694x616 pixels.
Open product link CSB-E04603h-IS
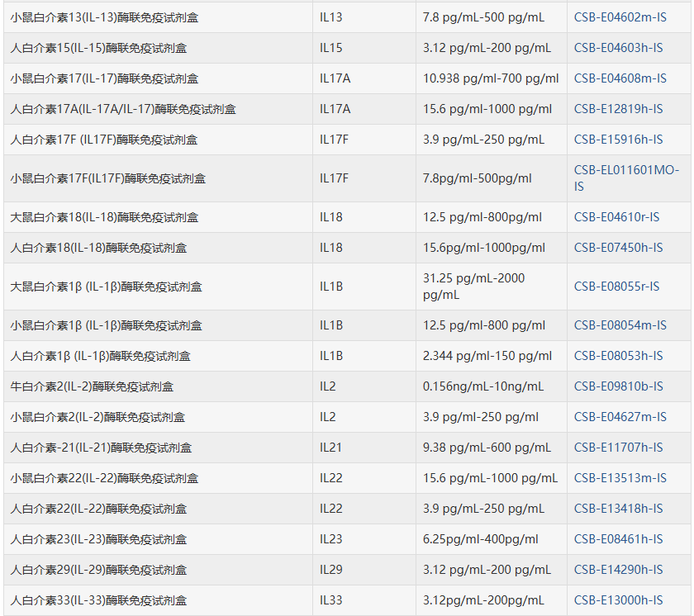click(x=618, y=48)
